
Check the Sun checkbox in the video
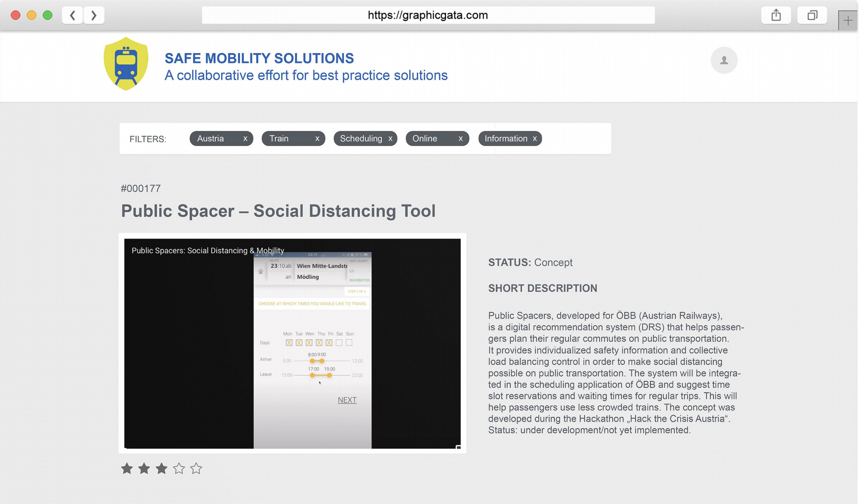349,343
